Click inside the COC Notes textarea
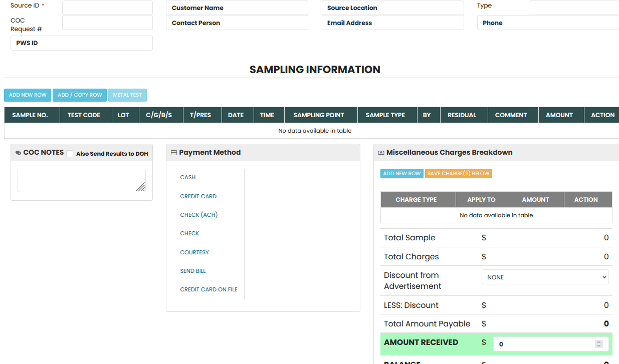Screen dimensions: 619x364 pos(82,180)
